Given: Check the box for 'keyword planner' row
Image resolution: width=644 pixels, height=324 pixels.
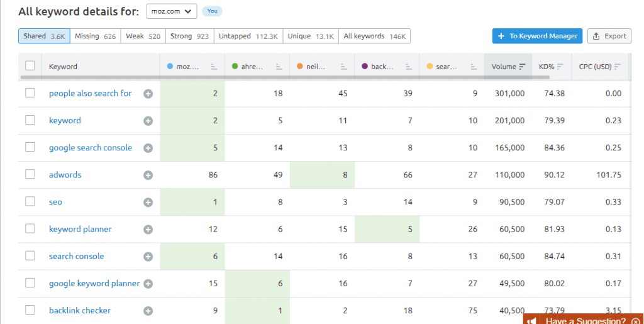Looking at the screenshot, I should (30, 229).
